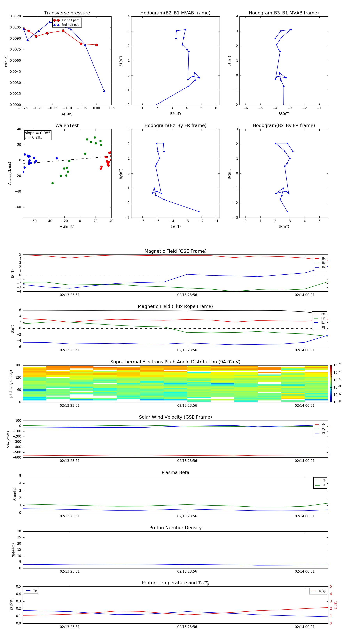Click the "Proton Number Density" title

pos(175,528)
